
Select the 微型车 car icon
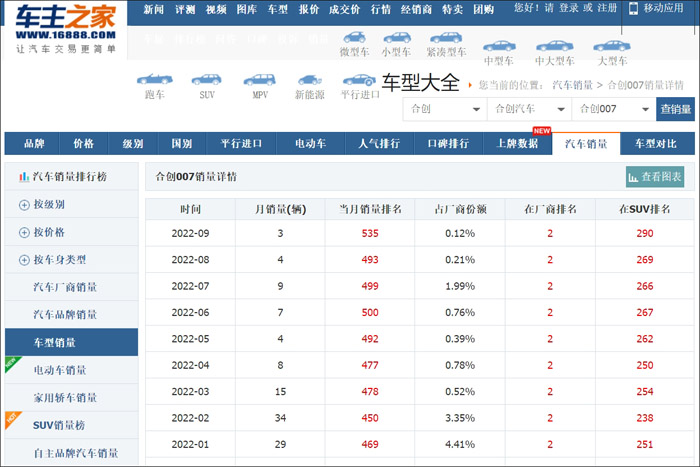354,38
